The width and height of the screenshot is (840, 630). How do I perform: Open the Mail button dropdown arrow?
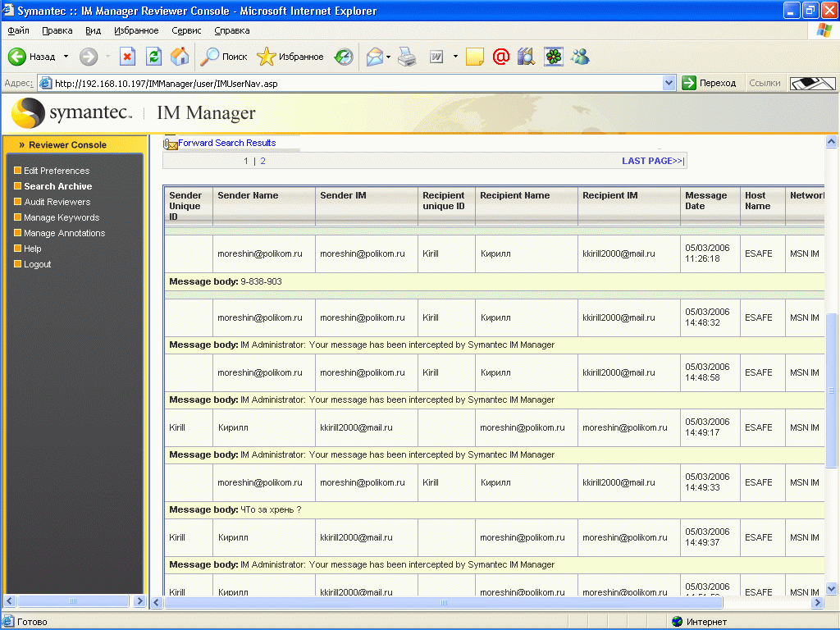(389, 57)
